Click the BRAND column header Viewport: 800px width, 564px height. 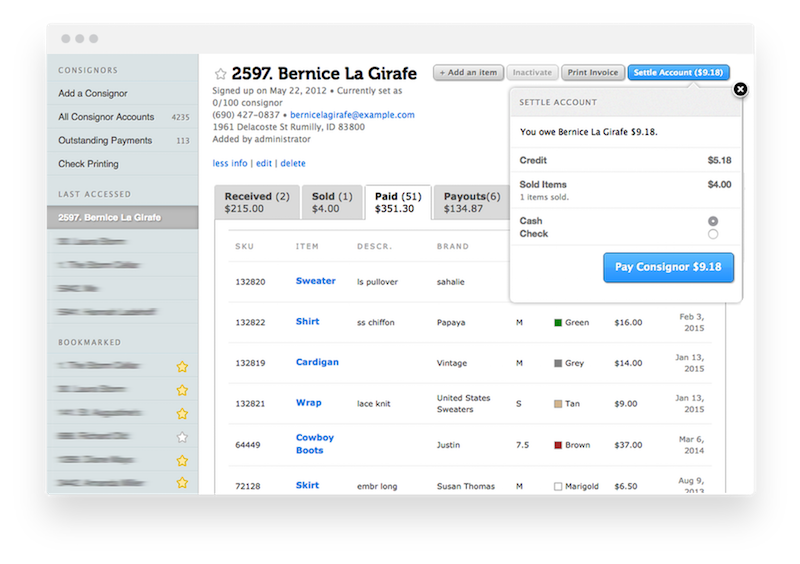pyautogui.click(x=453, y=247)
